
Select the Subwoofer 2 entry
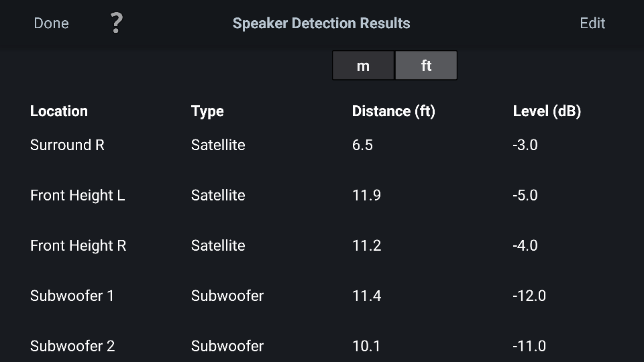72,346
